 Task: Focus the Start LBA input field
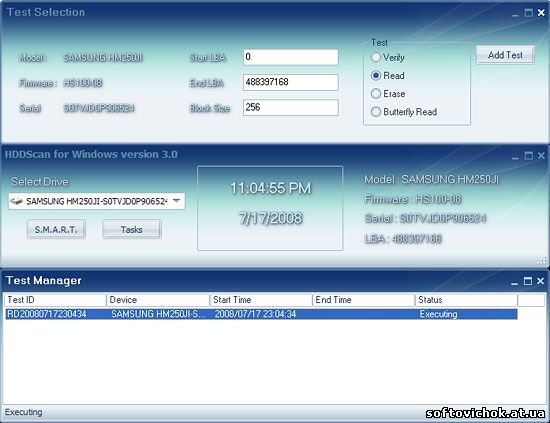coord(291,57)
